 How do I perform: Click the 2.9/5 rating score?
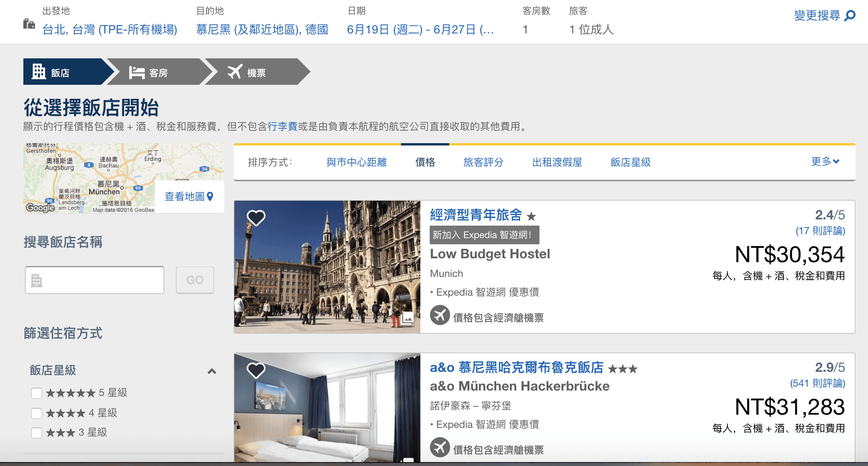830,367
